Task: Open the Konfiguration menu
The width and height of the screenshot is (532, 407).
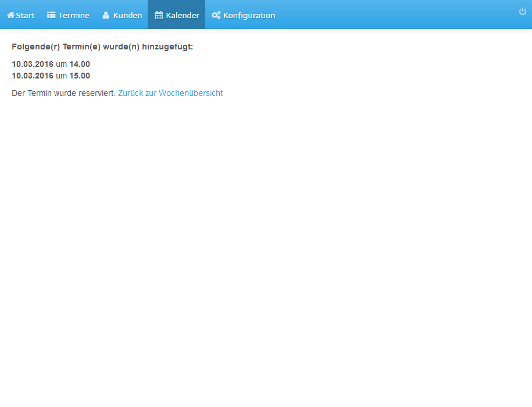Action: pyautogui.click(x=243, y=15)
